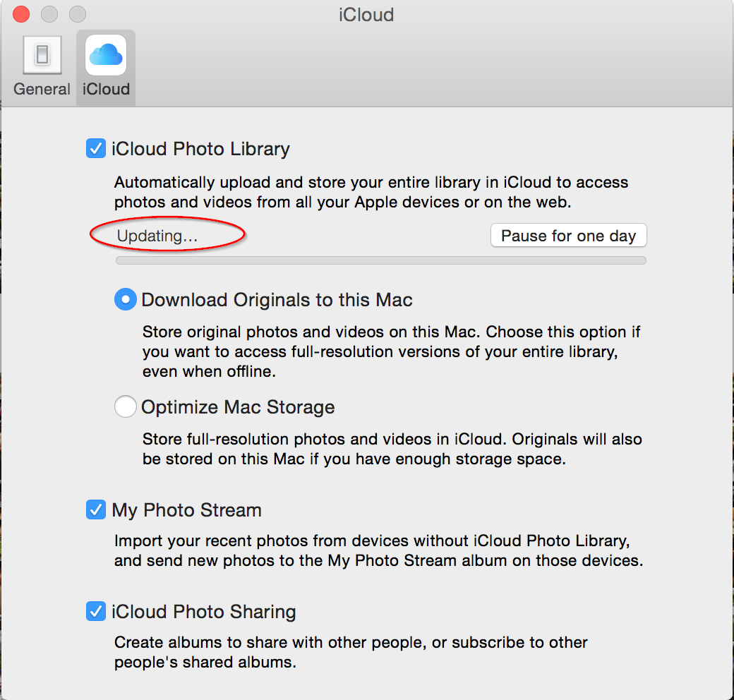Toggle the My Photo Stream checkbox
The width and height of the screenshot is (734, 700).
[x=96, y=509]
